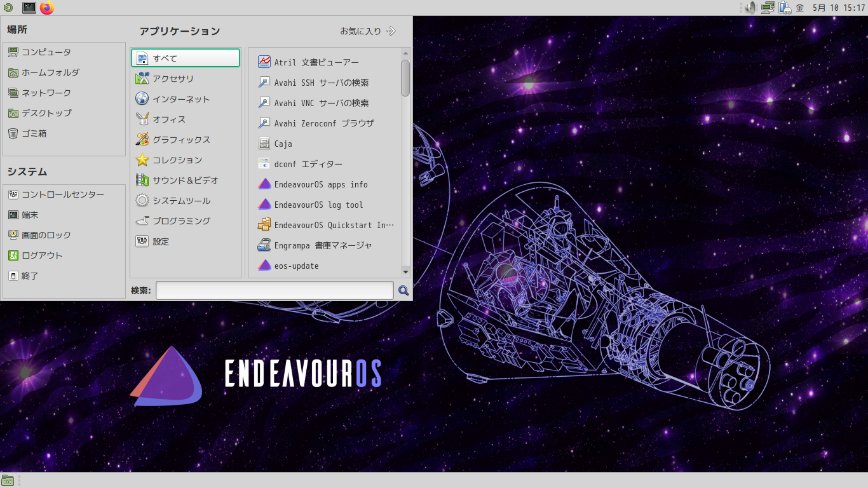
Task: Launch EndeavourOS log tool
Action: coord(325,205)
